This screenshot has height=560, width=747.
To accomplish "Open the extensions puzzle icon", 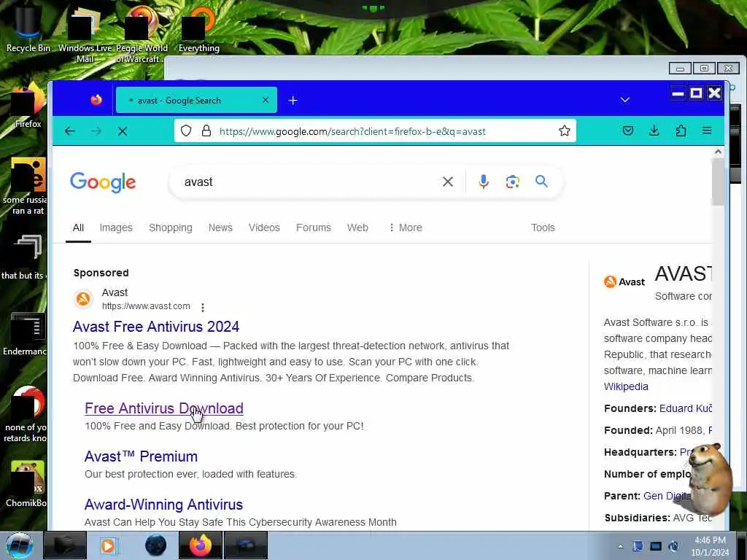I will tap(681, 131).
